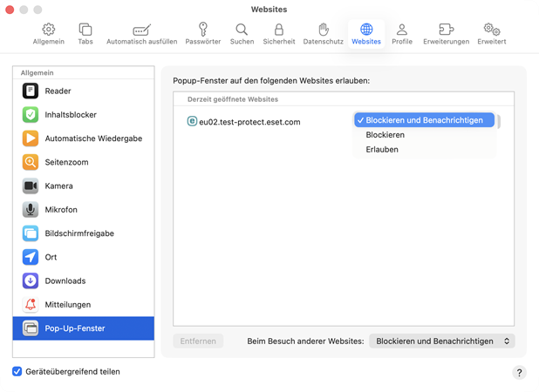539x392 pixels.
Task: Select eu02.test-protect.eset.com website row
Action: (344, 122)
